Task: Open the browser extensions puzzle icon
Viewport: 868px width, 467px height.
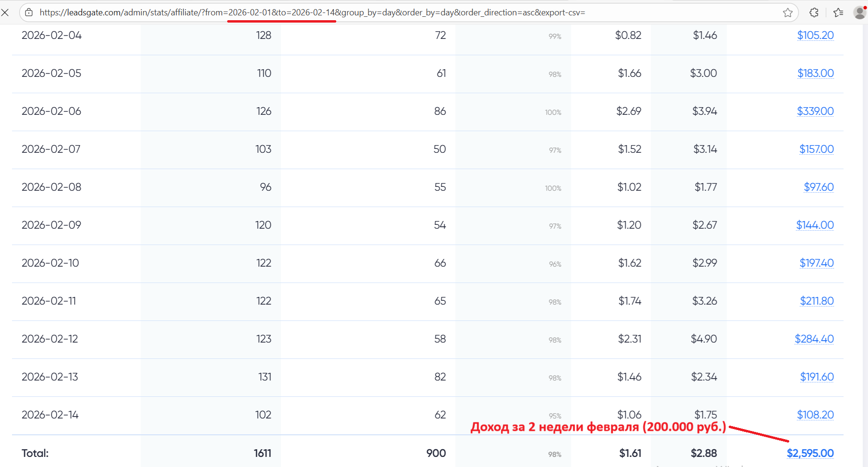Action: point(814,12)
